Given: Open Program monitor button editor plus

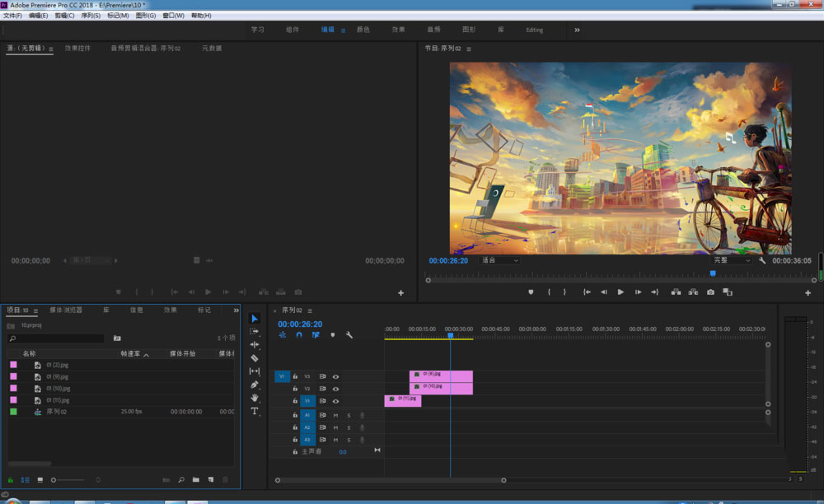Looking at the screenshot, I should click(x=808, y=293).
